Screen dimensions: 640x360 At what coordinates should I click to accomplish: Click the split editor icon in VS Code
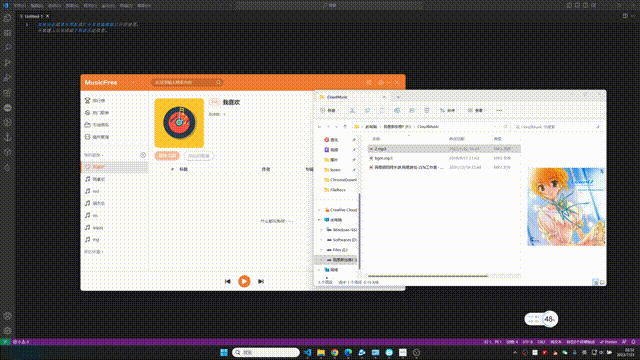tap(625, 16)
